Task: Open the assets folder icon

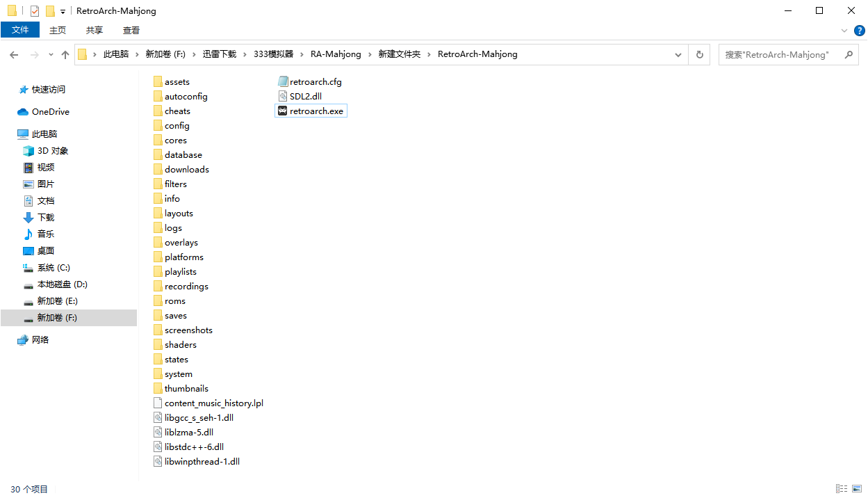Action: pos(158,81)
